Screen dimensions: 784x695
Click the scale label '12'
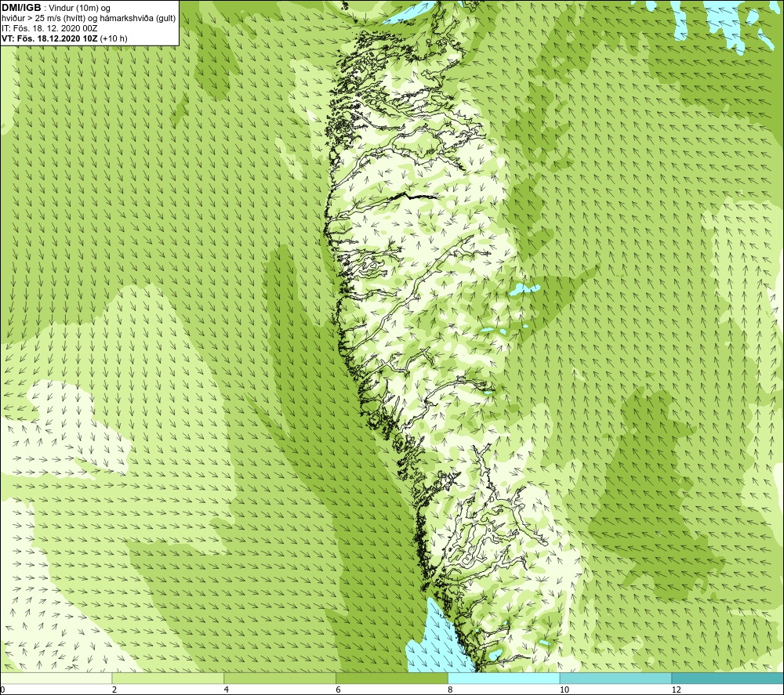coord(677,690)
